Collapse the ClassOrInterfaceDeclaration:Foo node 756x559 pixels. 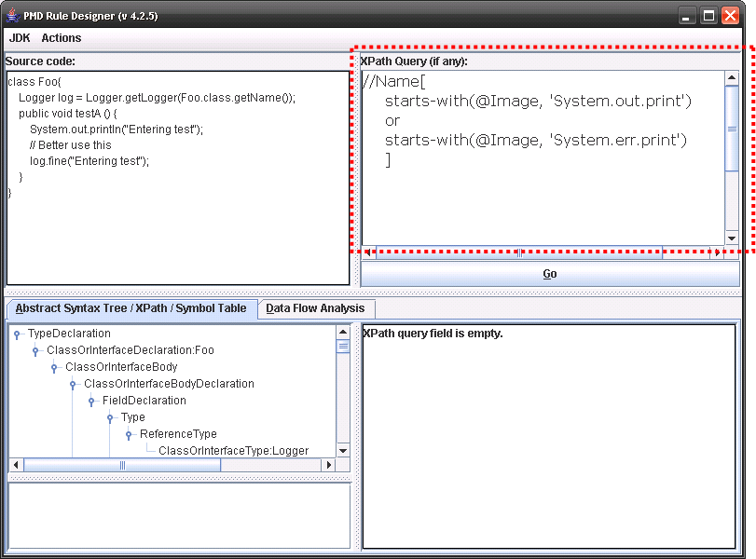pos(35,351)
